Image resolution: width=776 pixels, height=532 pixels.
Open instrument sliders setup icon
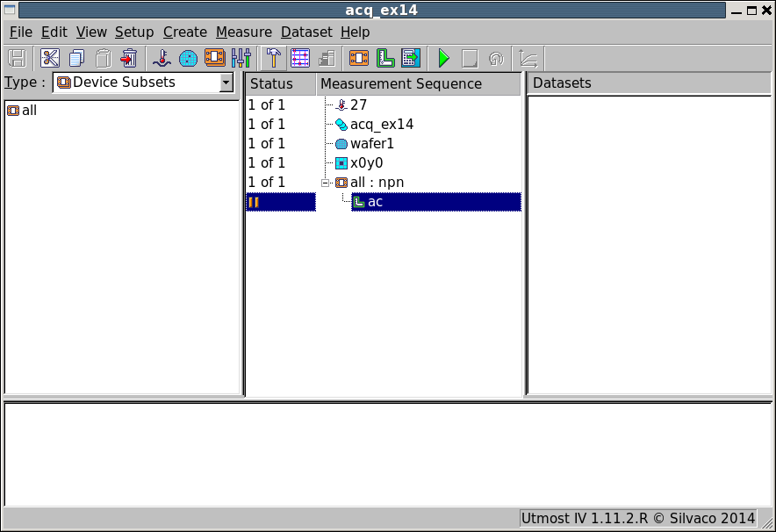pos(241,59)
